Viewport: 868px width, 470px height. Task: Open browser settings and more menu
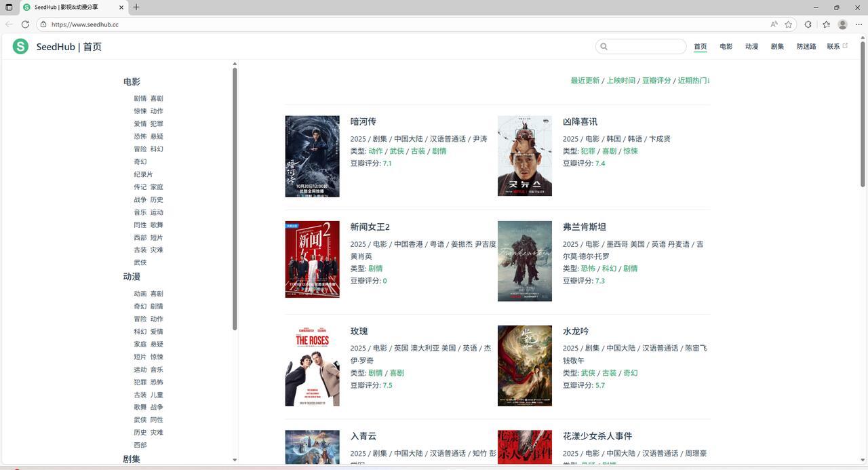point(859,24)
